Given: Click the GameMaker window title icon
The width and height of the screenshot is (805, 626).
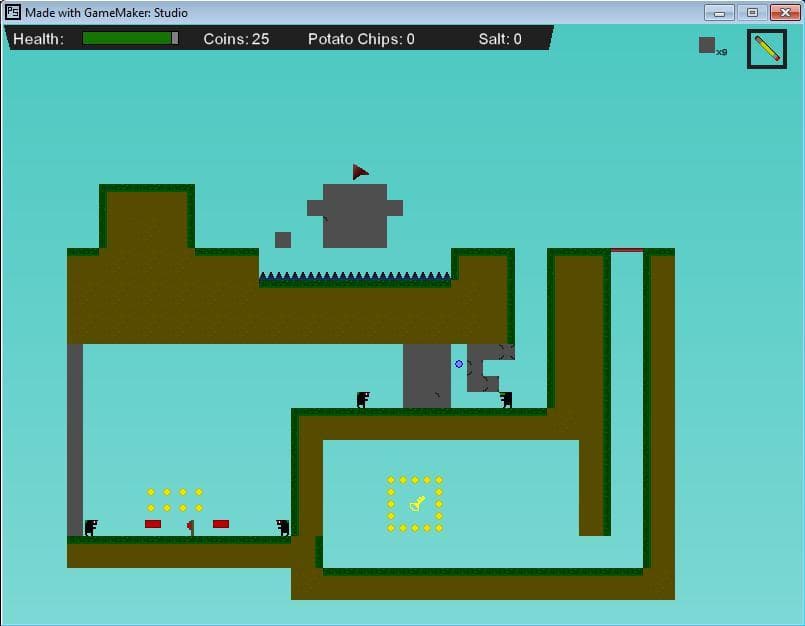Looking at the screenshot, I should pos(13,12).
